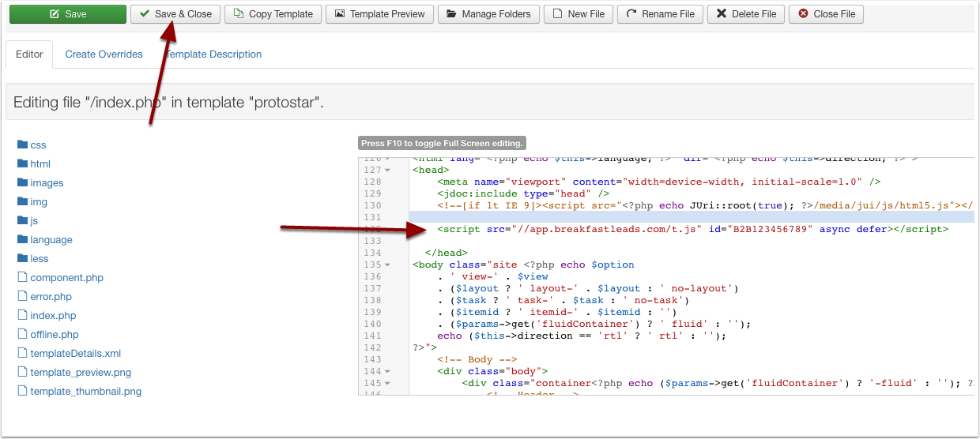Screen dimensions: 980x439
Task: Open the template_preview.png file
Action: (81, 373)
